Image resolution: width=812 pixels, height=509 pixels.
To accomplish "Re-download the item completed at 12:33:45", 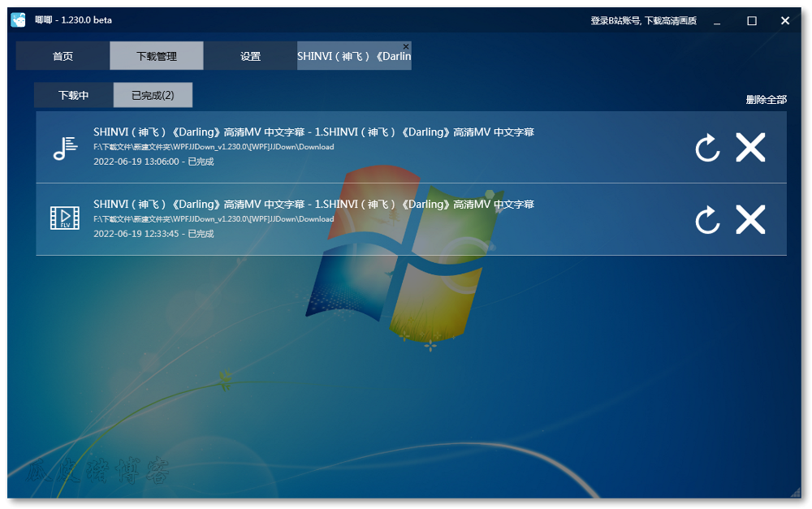I will click(707, 220).
